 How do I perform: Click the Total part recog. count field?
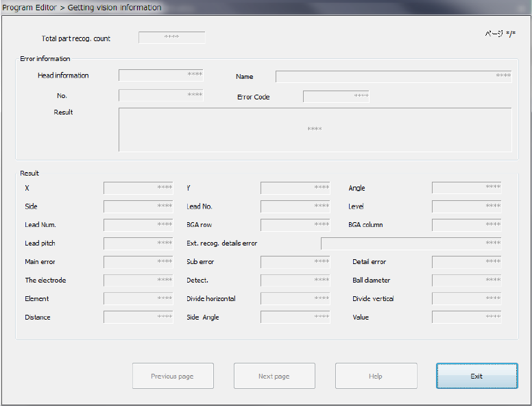click(x=171, y=38)
